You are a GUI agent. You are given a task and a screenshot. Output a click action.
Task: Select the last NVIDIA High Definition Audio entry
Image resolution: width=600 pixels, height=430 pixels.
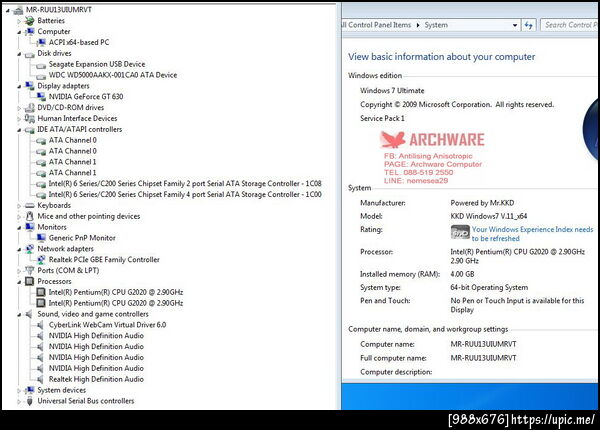pyautogui.click(x=96, y=368)
